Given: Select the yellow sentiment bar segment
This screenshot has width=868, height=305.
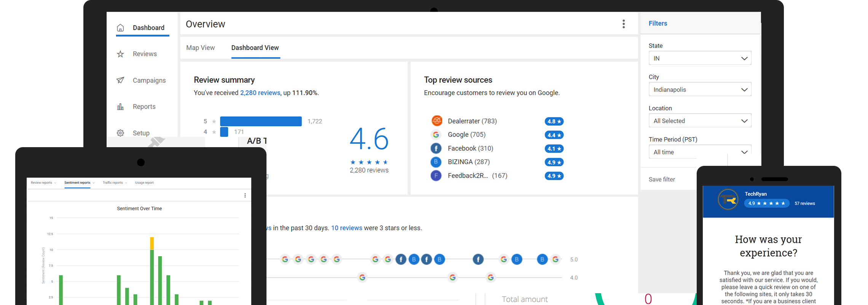Looking at the screenshot, I should (x=152, y=243).
